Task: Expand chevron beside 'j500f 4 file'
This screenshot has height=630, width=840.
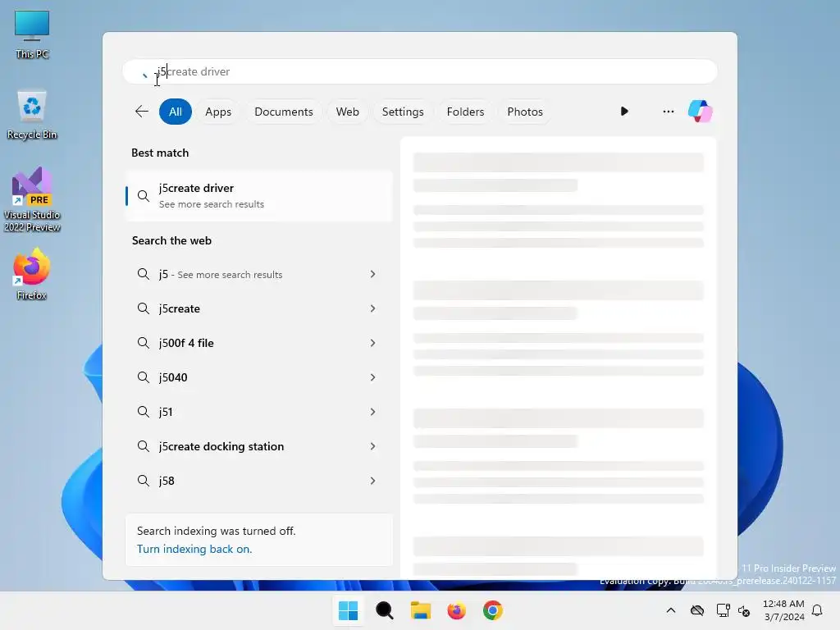Action: (373, 343)
